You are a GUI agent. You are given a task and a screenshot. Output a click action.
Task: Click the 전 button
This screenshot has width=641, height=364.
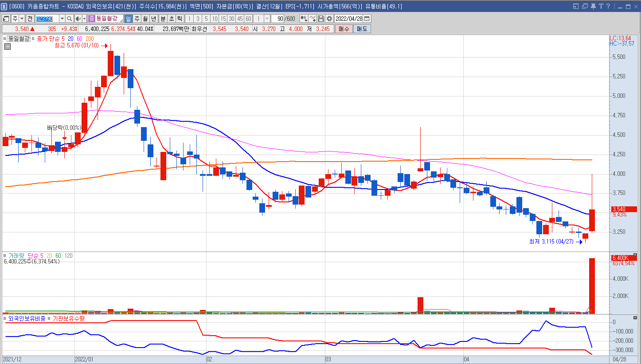click(30, 19)
